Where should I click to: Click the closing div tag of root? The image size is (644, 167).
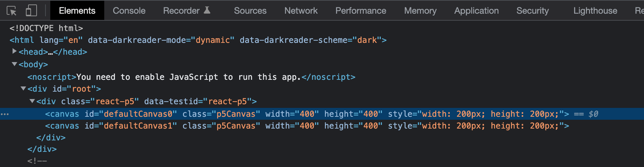[x=42, y=149]
